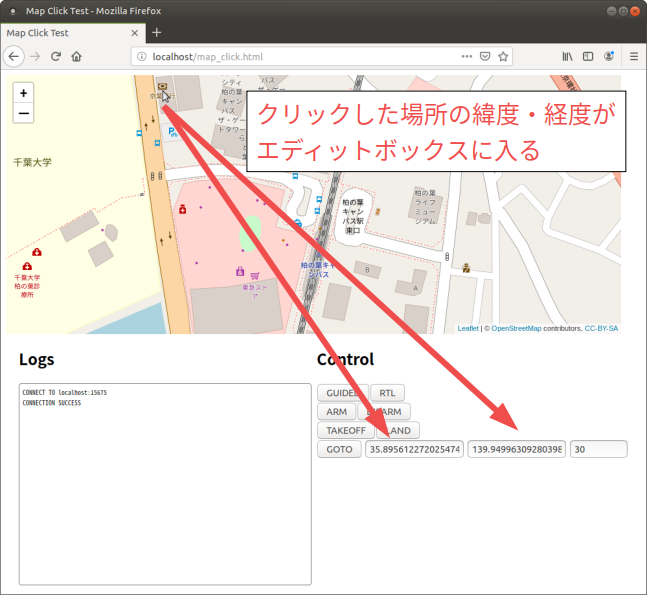Show site information for localhost

coord(141,57)
